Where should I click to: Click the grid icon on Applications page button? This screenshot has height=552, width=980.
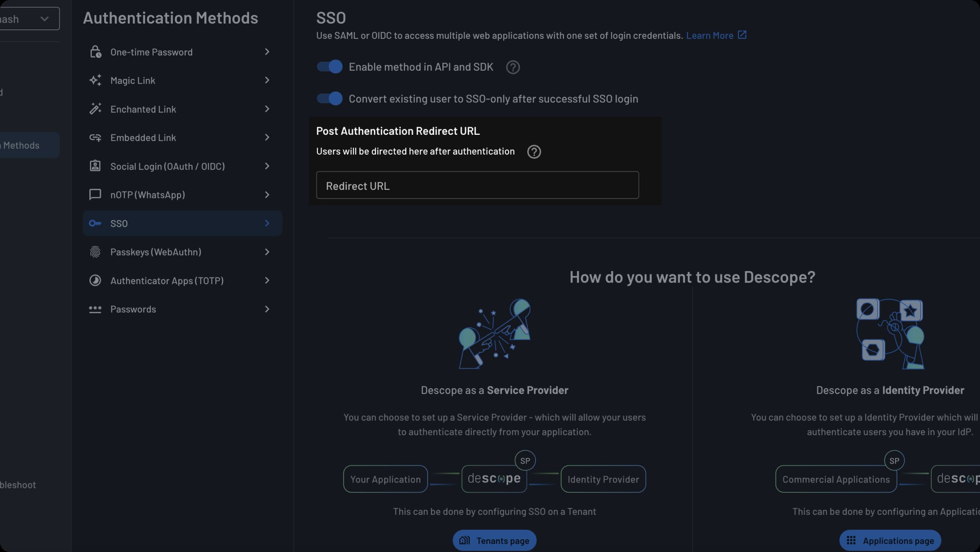[851, 540]
